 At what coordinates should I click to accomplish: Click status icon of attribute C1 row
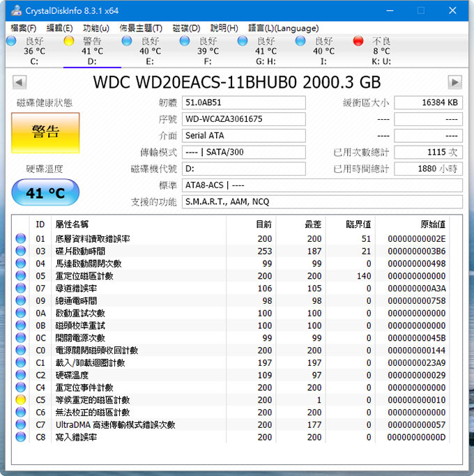(x=21, y=363)
